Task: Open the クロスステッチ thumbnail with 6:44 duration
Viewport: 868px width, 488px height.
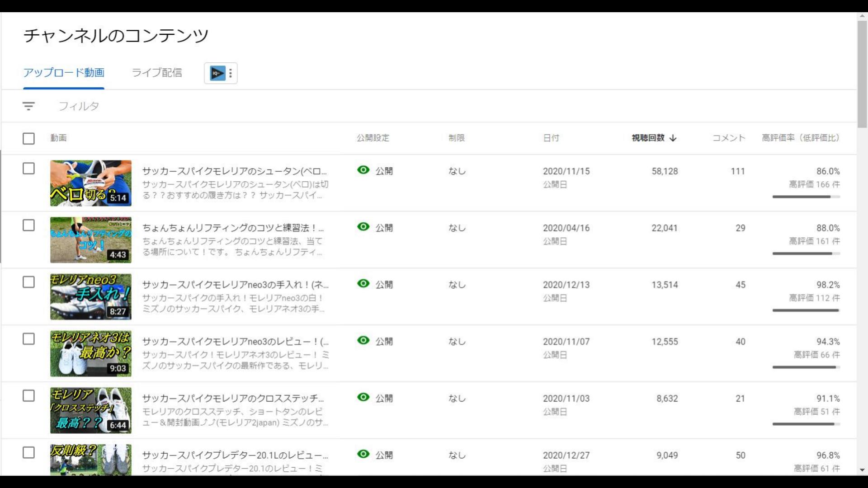Action: [x=91, y=410]
